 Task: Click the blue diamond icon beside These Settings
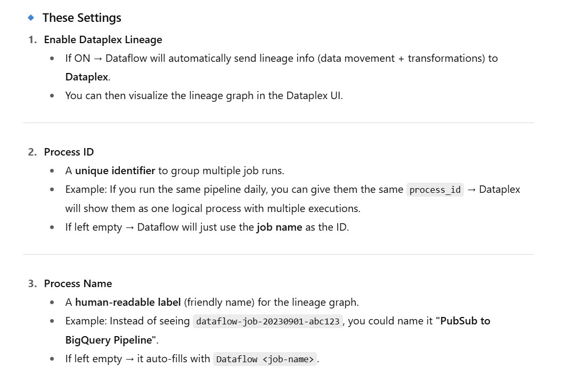(x=31, y=18)
